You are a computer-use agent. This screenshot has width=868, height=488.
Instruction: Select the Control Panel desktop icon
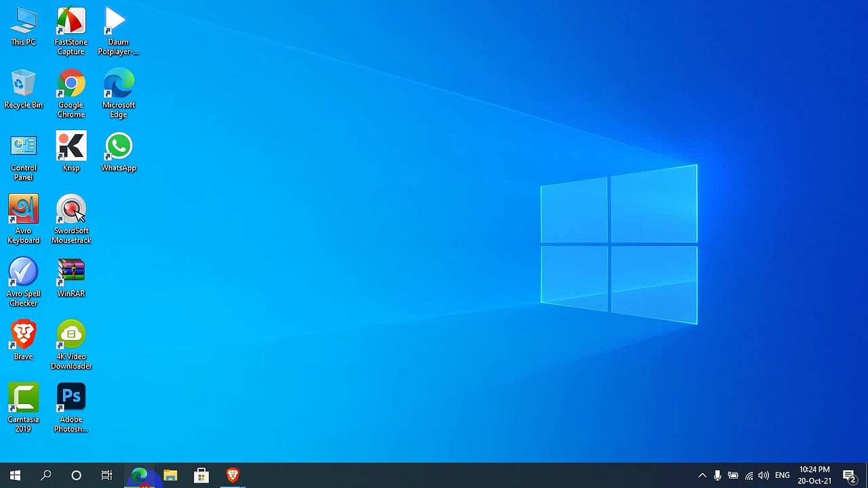23,157
